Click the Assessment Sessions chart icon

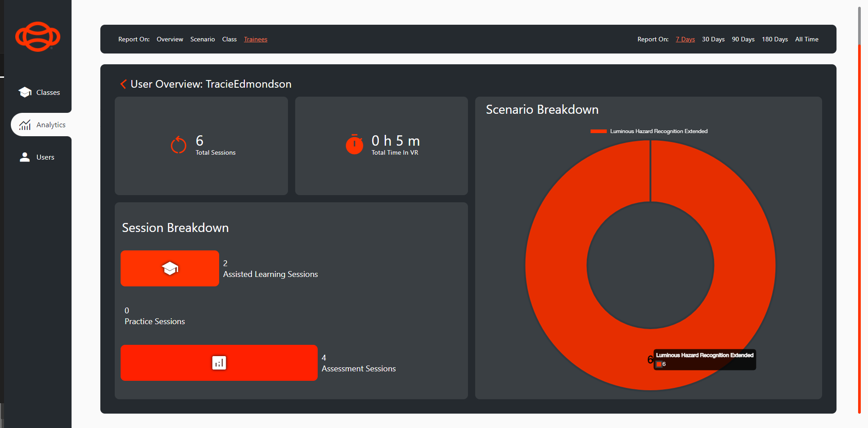coord(219,363)
